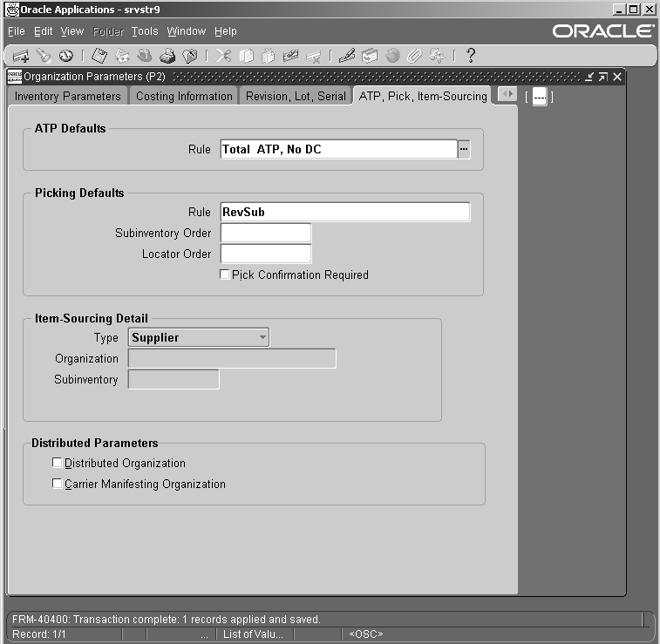660x644 pixels.
Task: Switch to the Revision, Lot, Serial tab
Action: pos(296,96)
